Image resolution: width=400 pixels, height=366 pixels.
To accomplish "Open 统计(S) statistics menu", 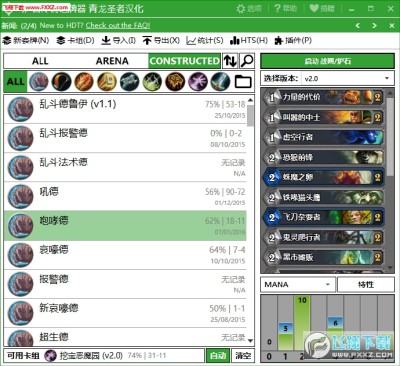I will pyautogui.click(x=205, y=41).
